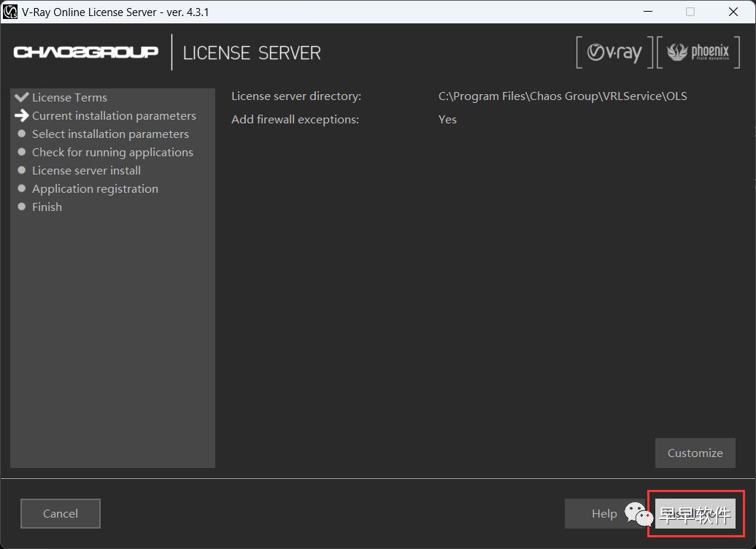756x549 pixels.
Task: Click the bullet beside Select installation parameters
Action: pos(21,134)
